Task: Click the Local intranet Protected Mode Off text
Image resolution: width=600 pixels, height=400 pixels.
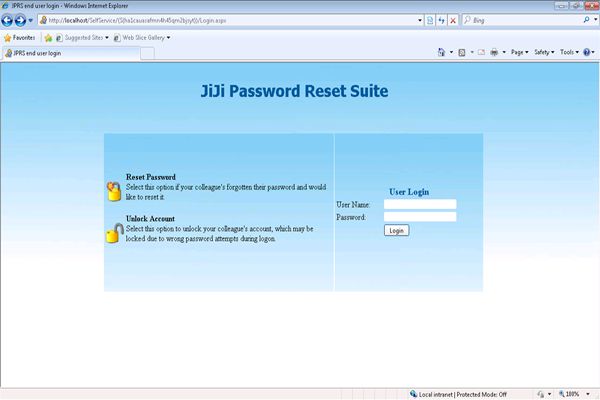Action: (x=463, y=394)
